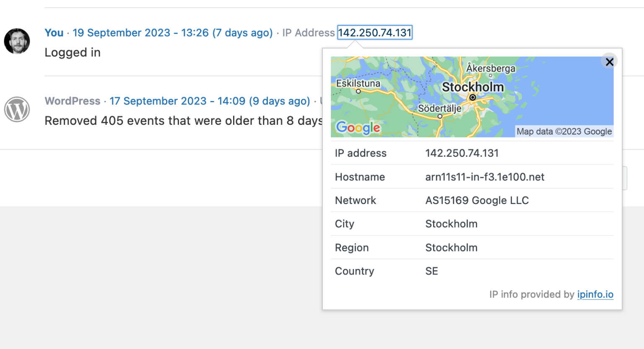
Task: Open the "You" user link
Action: click(x=54, y=33)
